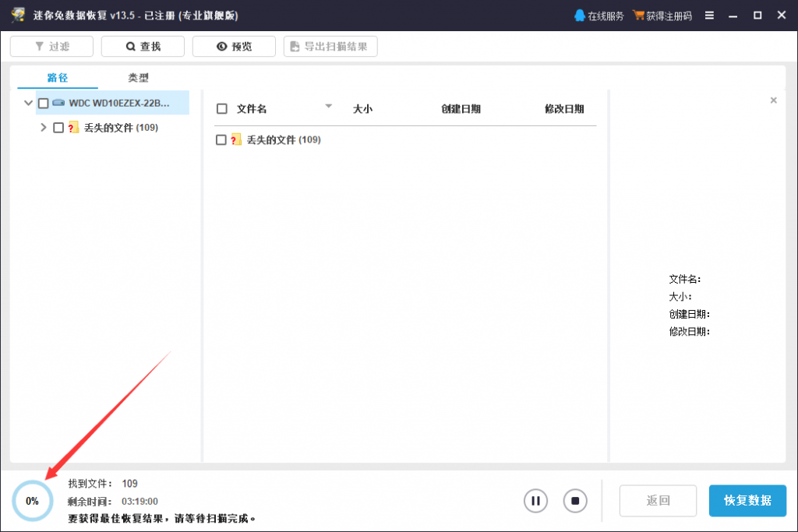Select 丢失的文件 (109) tree item
The height and width of the screenshot is (532, 798).
(x=121, y=128)
